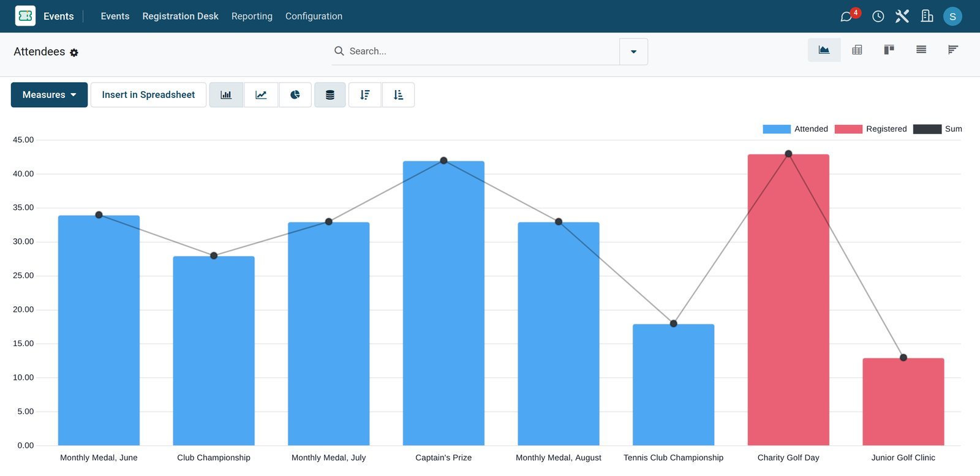Open the Attendees settings gear
980x476 pixels.
(x=74, y=53)
